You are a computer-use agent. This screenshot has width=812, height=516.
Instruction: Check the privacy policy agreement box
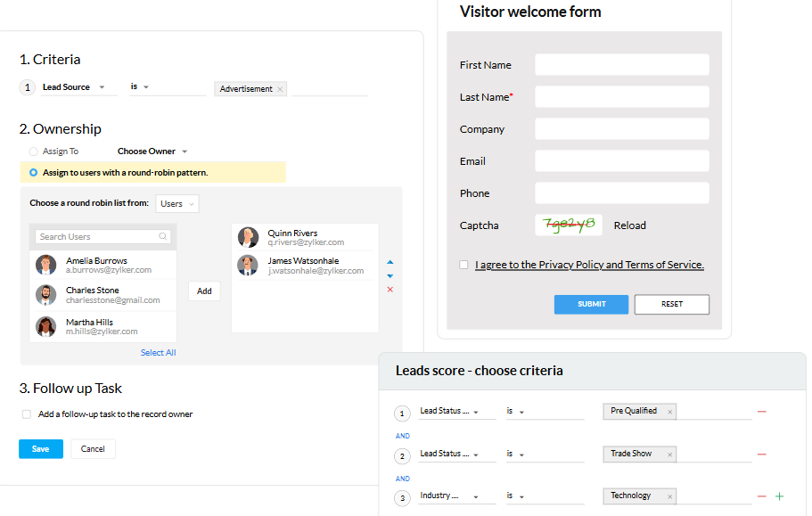tap(464, 265)
